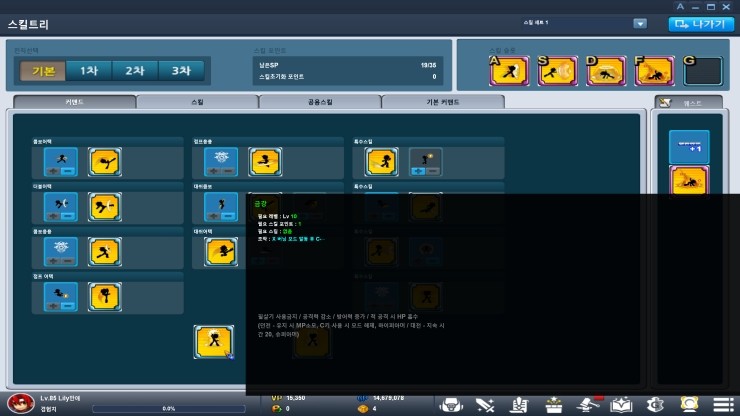
Task: Open the gift box icon in bottom bar
Action: (553, 405)
